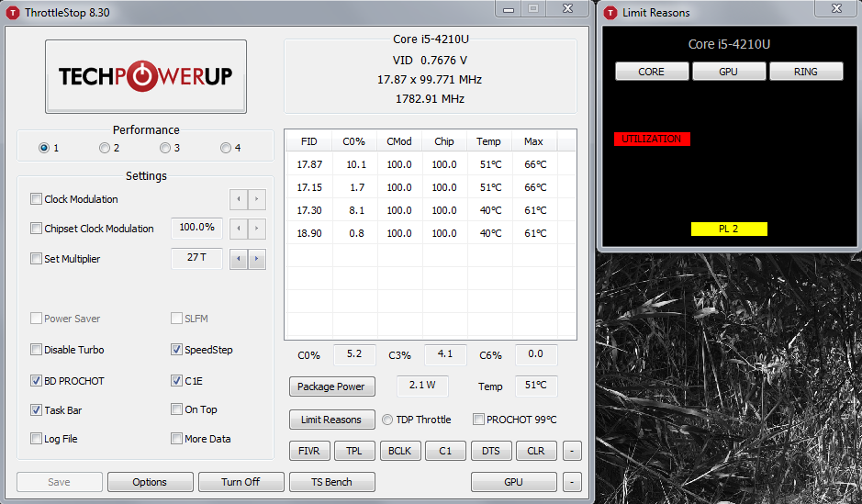Close the Limit Reasons window
This screenshot has width=862, height=504.
pyautogui.click(x=836, y=8)
